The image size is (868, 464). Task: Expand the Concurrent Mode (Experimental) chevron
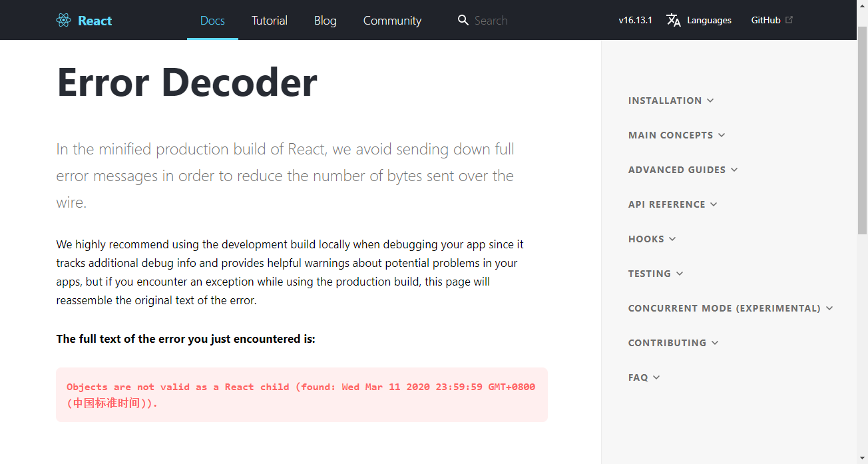[x=829, y=308]
